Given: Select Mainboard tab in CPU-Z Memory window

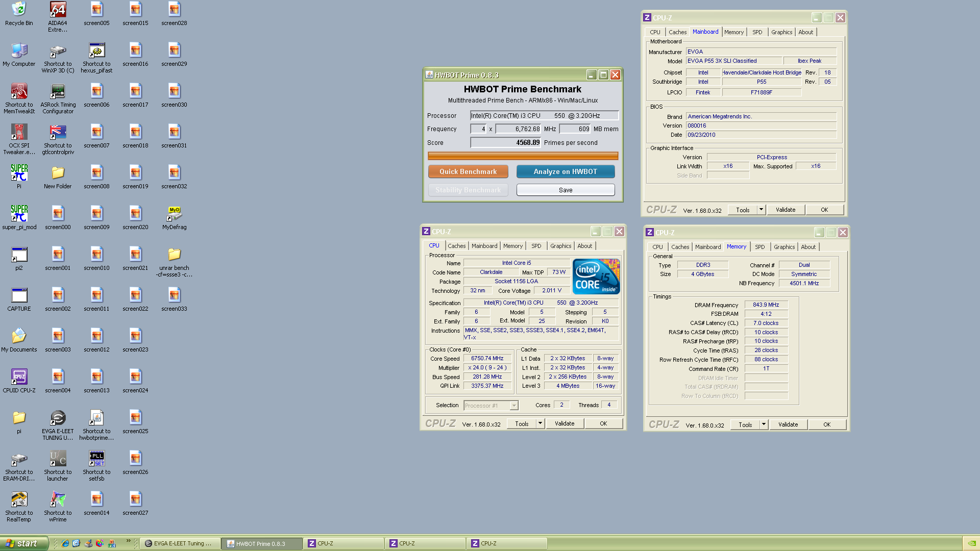Looking at the screenshot, I should 708,247.
